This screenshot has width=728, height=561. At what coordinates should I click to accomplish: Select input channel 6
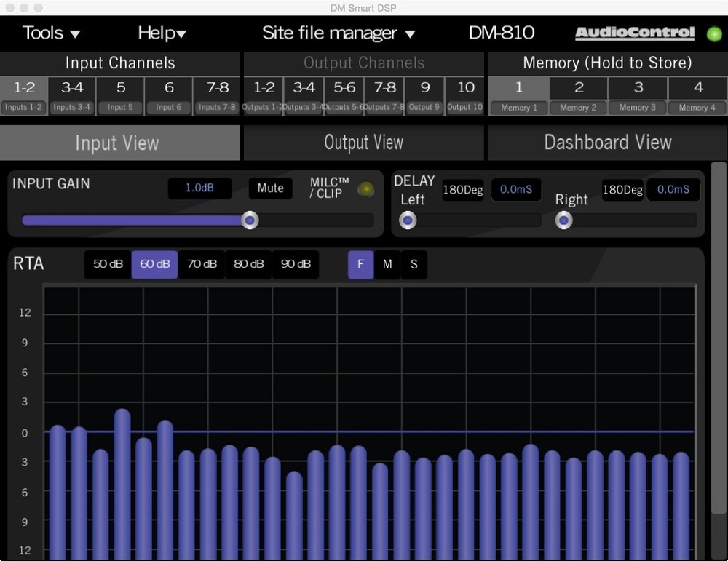(x=169, y=96)
